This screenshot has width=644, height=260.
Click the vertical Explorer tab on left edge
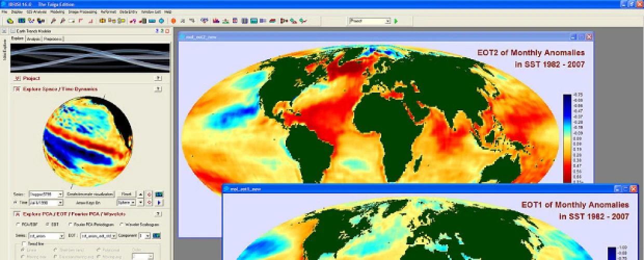pyautogui.click(x=5, y=50)
